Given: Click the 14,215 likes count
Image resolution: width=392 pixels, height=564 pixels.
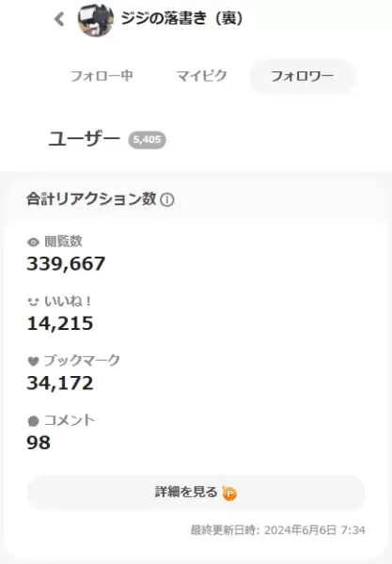Looking at the screenshot, I should tap(60, 323).
